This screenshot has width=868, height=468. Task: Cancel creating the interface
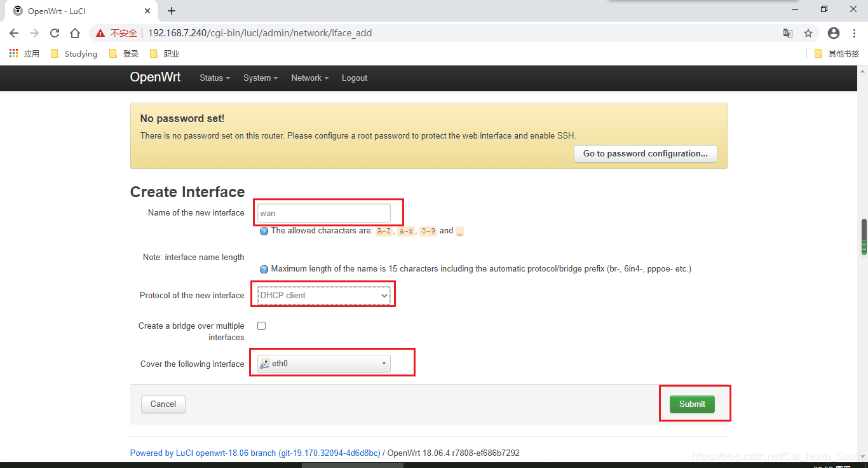163,404
